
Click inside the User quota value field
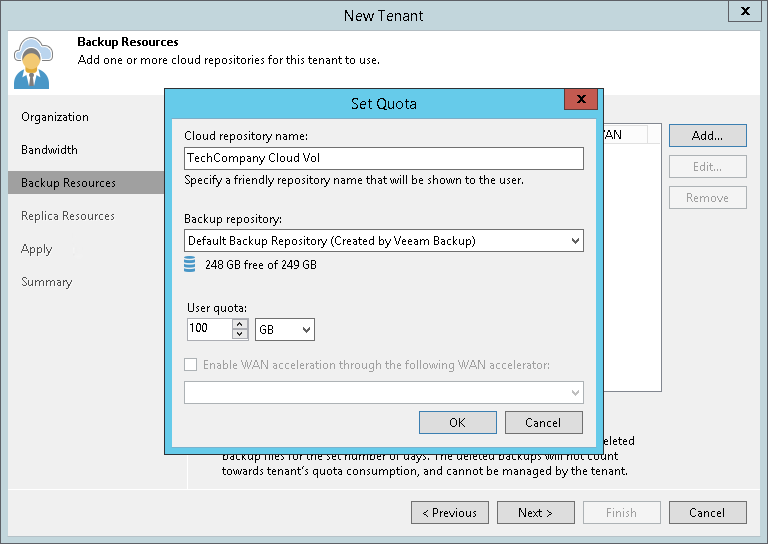click(x=209, y=329)
